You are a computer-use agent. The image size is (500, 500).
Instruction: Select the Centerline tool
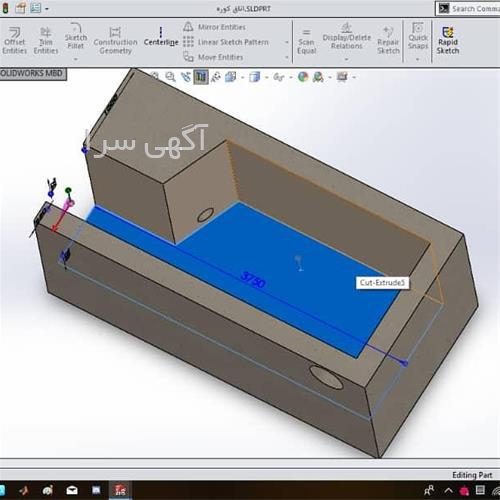point(161,37)
